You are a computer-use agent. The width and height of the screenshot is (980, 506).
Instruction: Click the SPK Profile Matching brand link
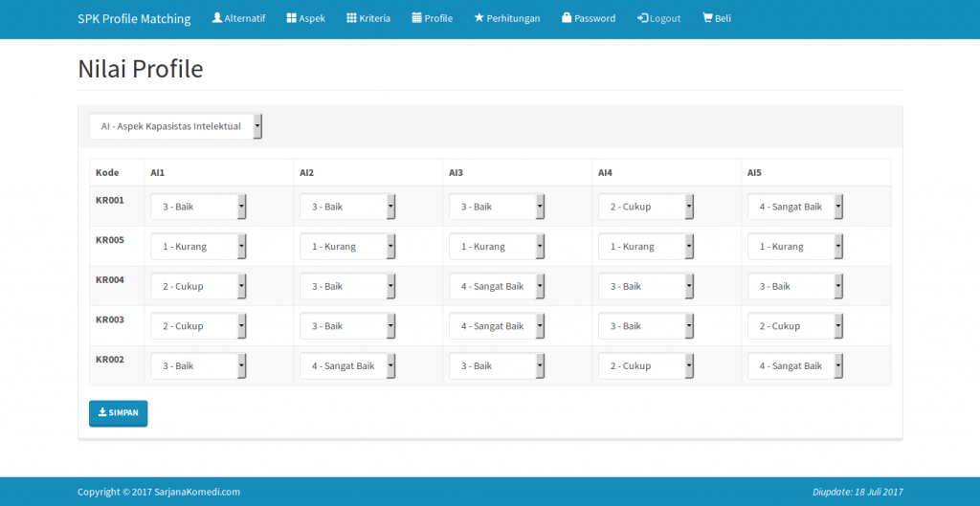coord(134,19)
